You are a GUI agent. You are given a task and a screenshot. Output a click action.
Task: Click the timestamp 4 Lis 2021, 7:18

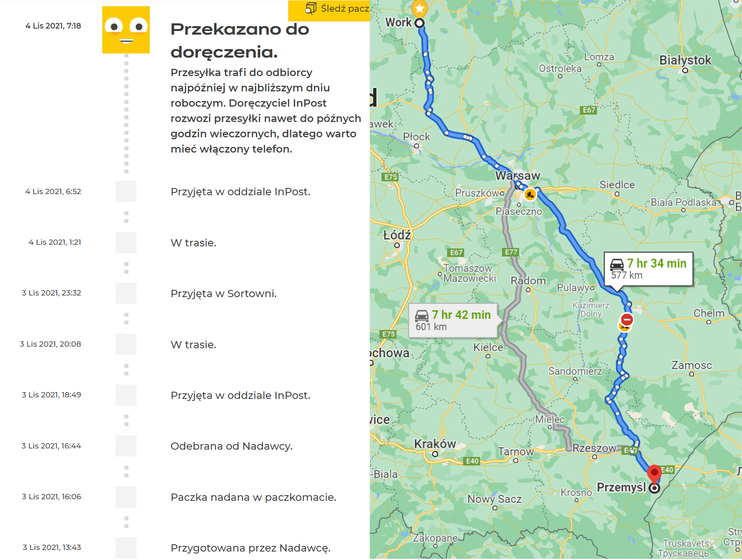[53, 26]
